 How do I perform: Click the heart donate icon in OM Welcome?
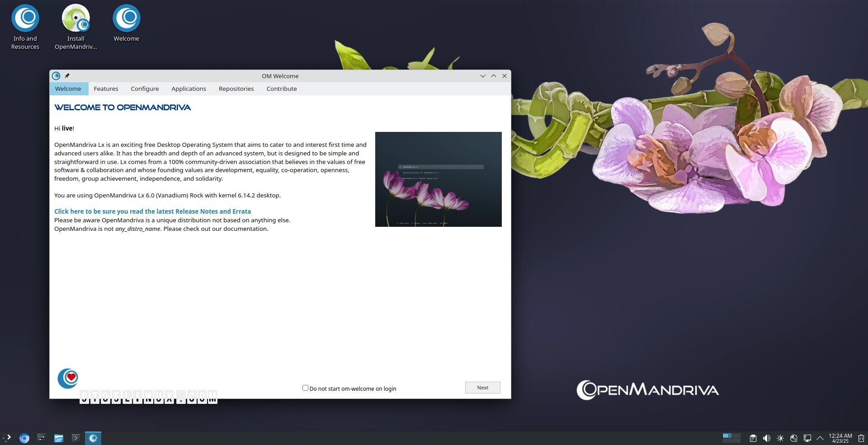pyautogui.click(x=68, y=378)
